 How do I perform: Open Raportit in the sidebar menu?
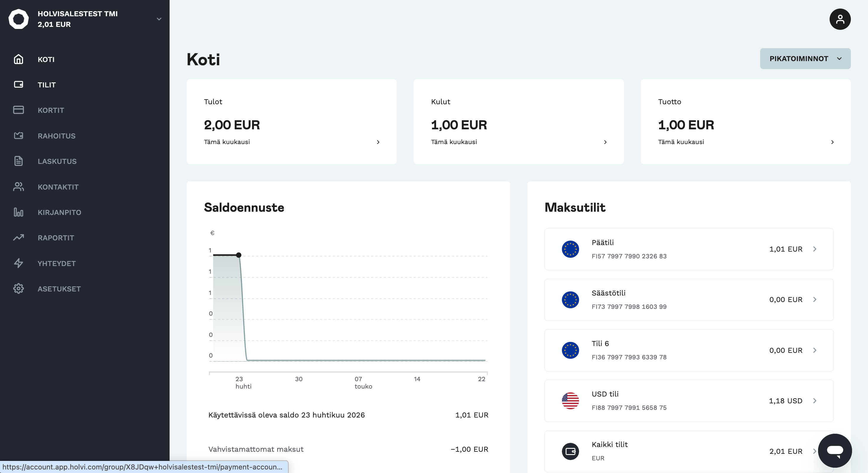point(56,238)
